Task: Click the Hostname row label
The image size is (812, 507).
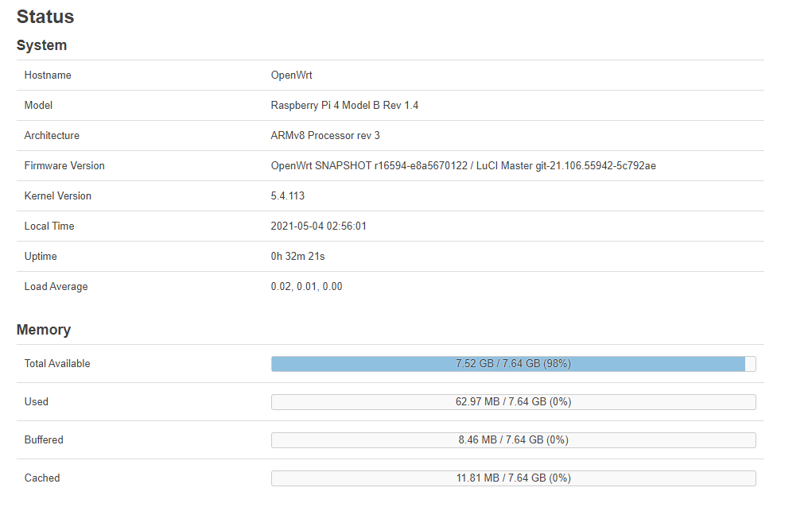Action: click(46, 75)
